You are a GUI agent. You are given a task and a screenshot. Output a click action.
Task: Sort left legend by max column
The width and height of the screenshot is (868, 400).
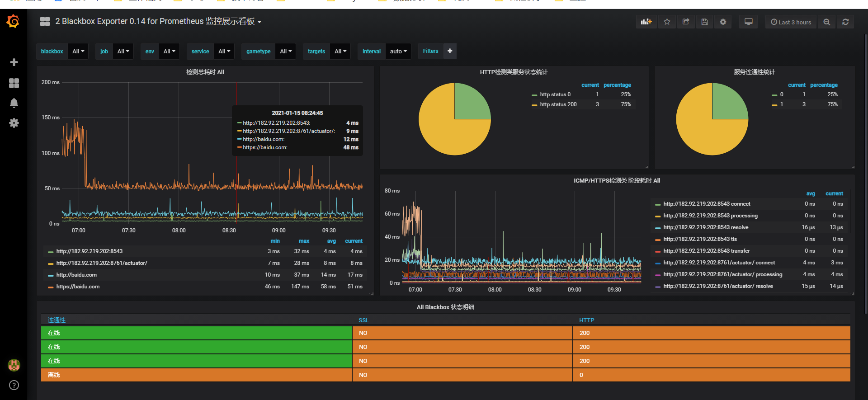pyautogui.click(x=304, y=241)
